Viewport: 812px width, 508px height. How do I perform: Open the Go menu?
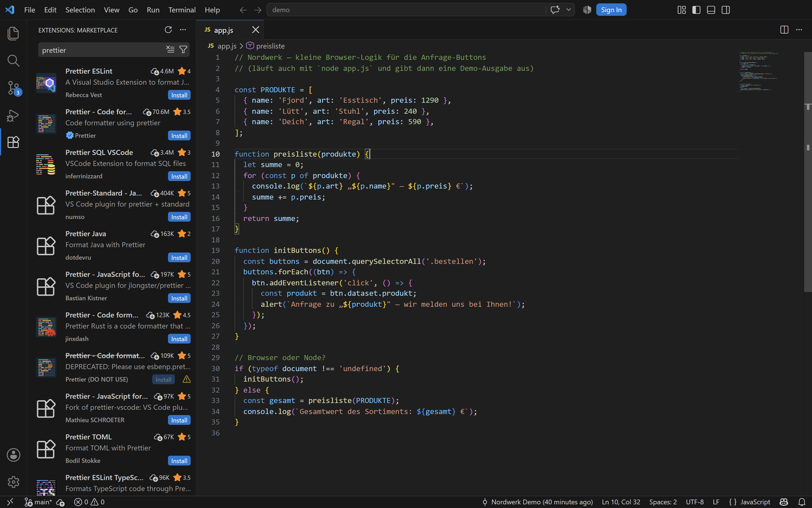133,10
